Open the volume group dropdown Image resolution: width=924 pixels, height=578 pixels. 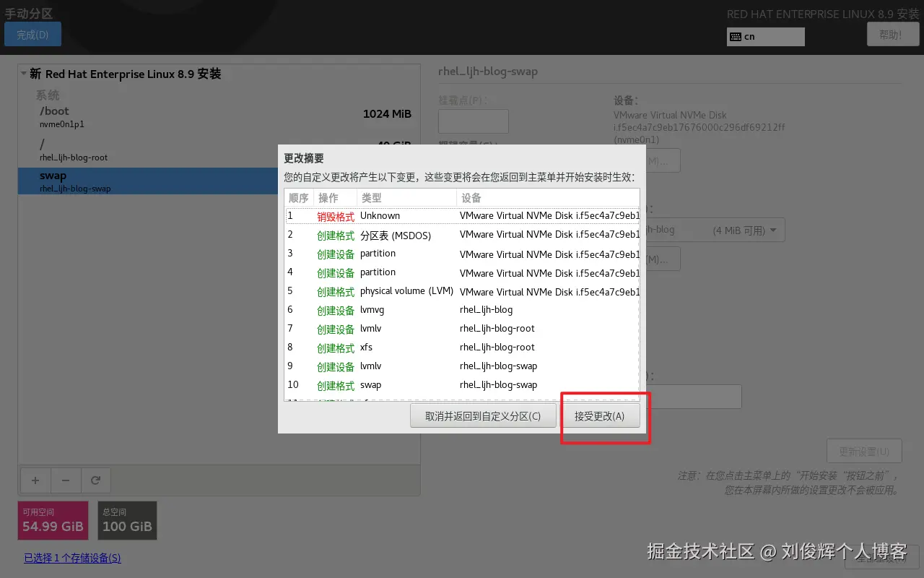tap(715, 230)
